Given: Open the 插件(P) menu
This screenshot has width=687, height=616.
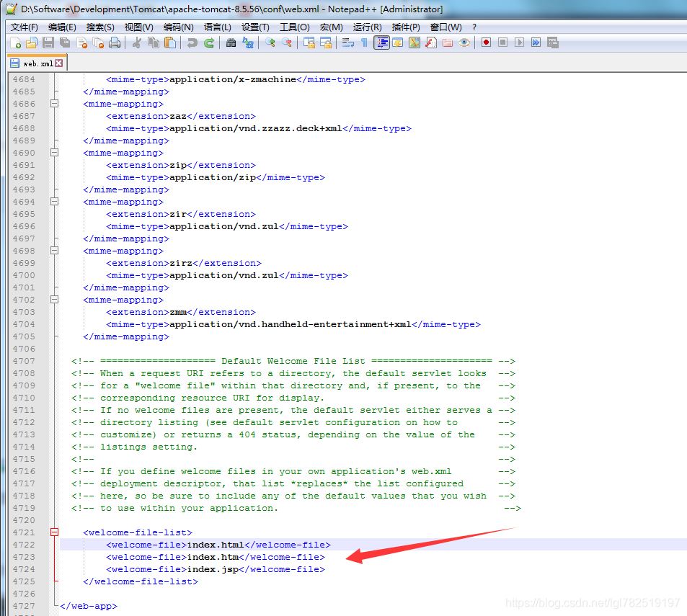Looking at the screenshot, I should click(405, 27).
